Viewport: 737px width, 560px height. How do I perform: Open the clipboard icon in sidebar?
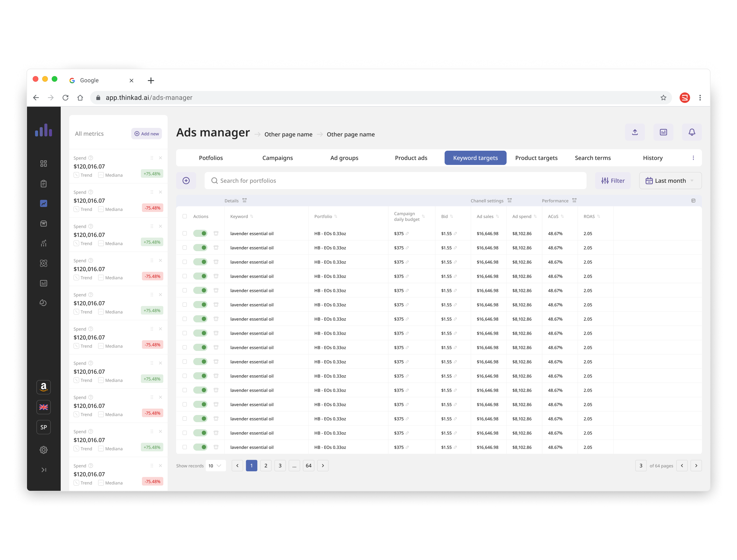pos(44,184)
